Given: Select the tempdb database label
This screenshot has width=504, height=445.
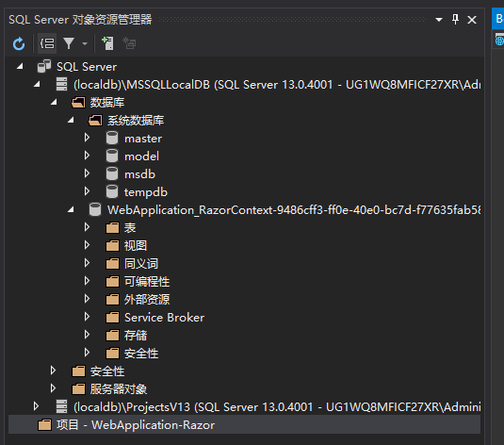Looking at the screenshot, I should click(146, 192).
